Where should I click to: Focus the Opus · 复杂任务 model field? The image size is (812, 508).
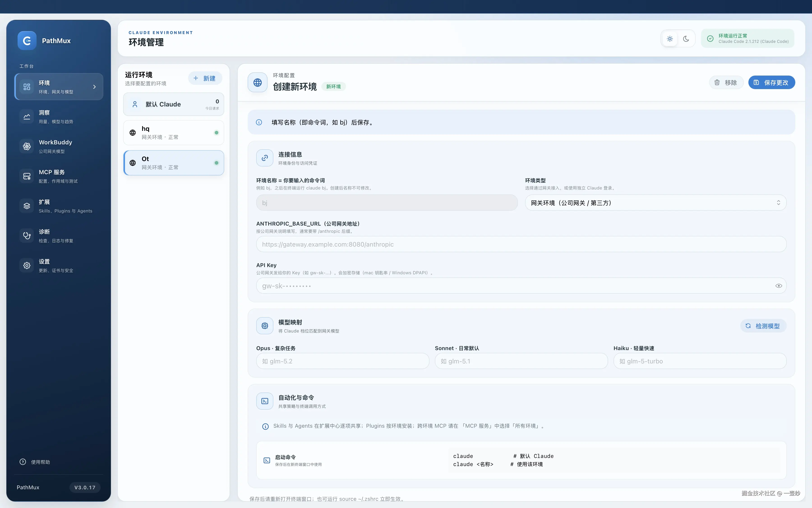click(x=343, y=361)
